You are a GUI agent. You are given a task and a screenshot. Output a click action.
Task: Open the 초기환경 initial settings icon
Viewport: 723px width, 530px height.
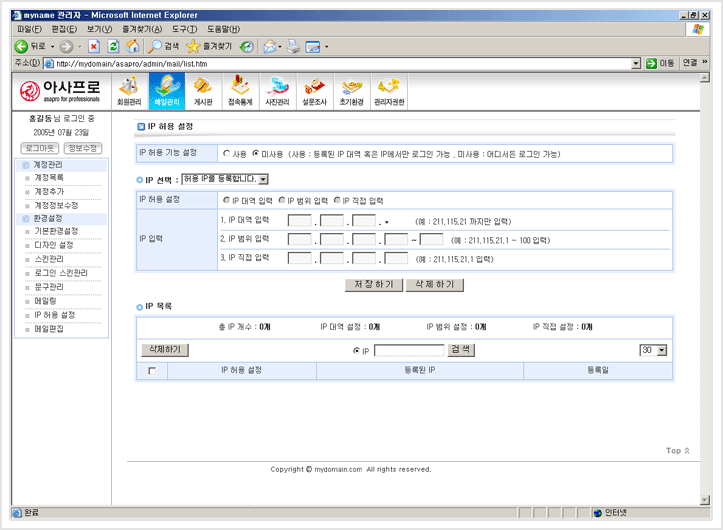click(x=350, y=90)
